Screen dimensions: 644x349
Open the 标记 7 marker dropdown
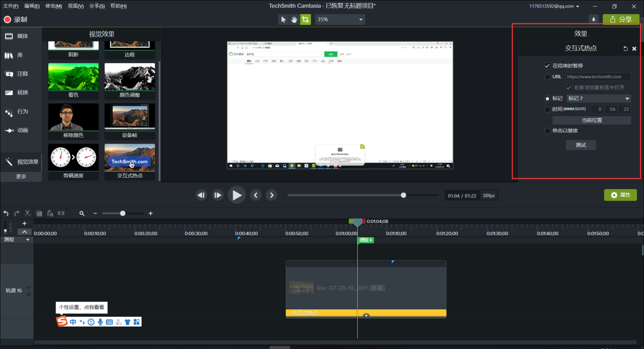(x=598, y=99)
